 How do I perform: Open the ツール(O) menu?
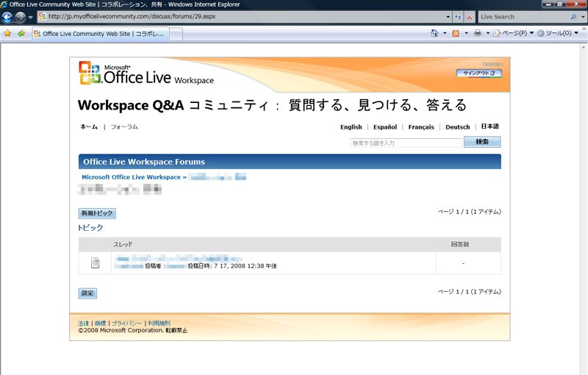pyautogui.click(x=558, y=33)
